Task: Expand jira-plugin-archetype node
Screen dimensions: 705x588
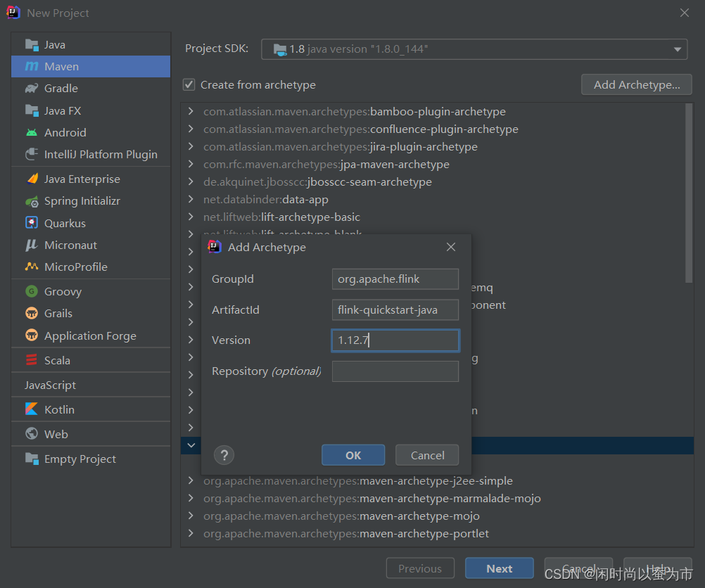Action: (x=191, y=146)
